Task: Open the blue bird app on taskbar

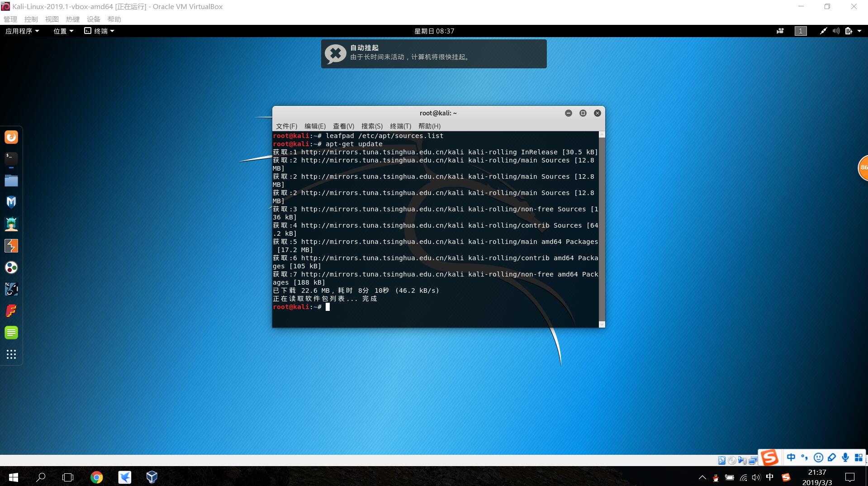Action: (x=124, y=477)
